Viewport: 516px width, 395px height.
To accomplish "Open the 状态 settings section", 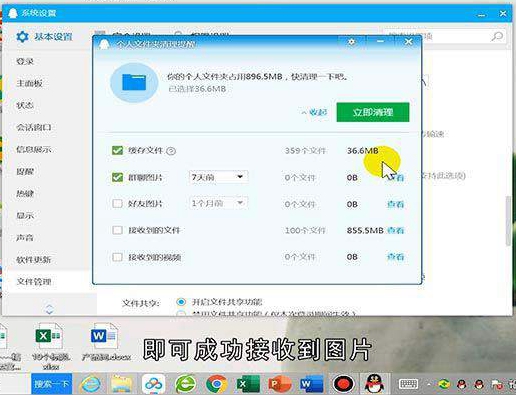I will pos(25,105).
